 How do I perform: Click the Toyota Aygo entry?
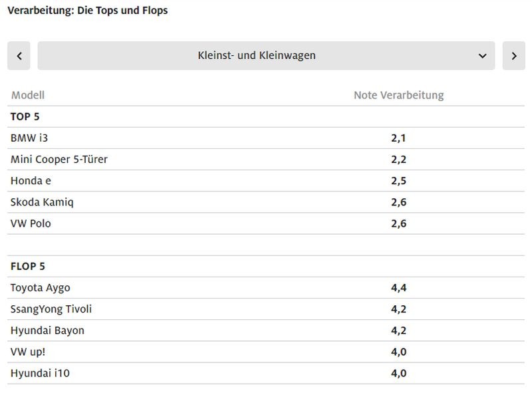40,287
